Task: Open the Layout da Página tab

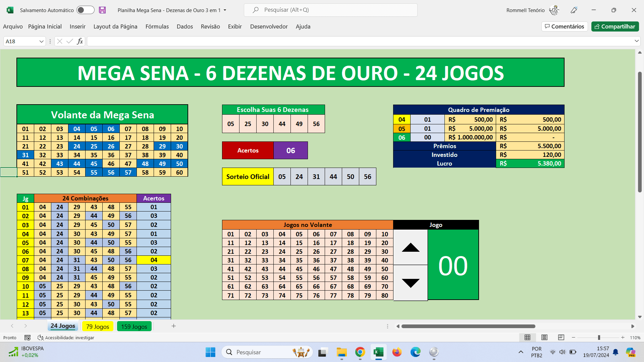Action: [x=115, y=26]
